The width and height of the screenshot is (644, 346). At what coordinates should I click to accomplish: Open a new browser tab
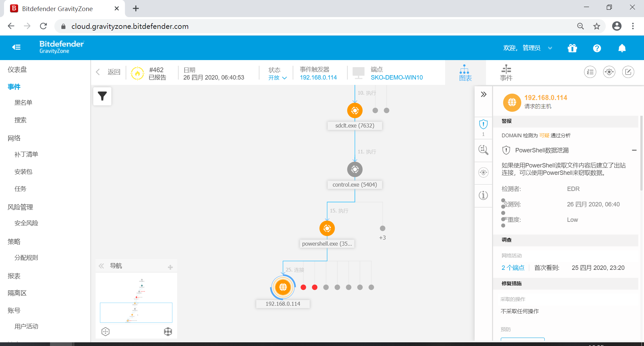[136, 8]
